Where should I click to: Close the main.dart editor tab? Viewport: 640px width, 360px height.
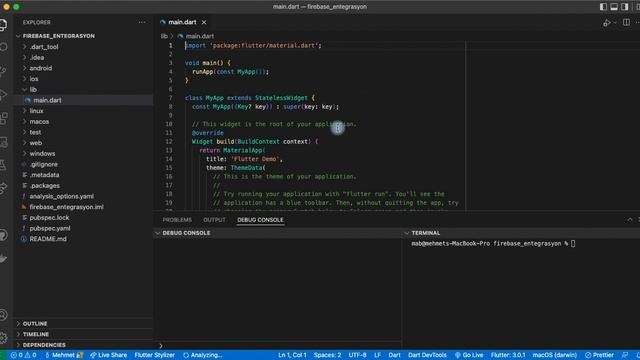click(204, 22)
